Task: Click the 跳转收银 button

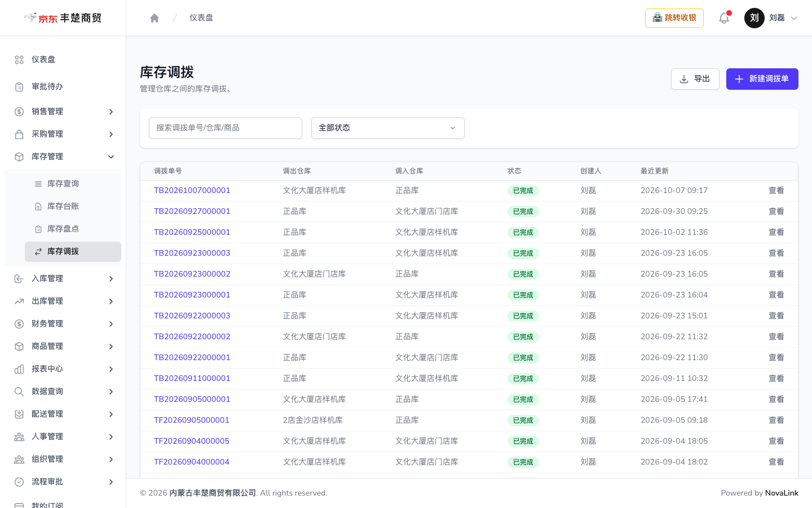Action: pyautogui.click(x=674, y=18)
